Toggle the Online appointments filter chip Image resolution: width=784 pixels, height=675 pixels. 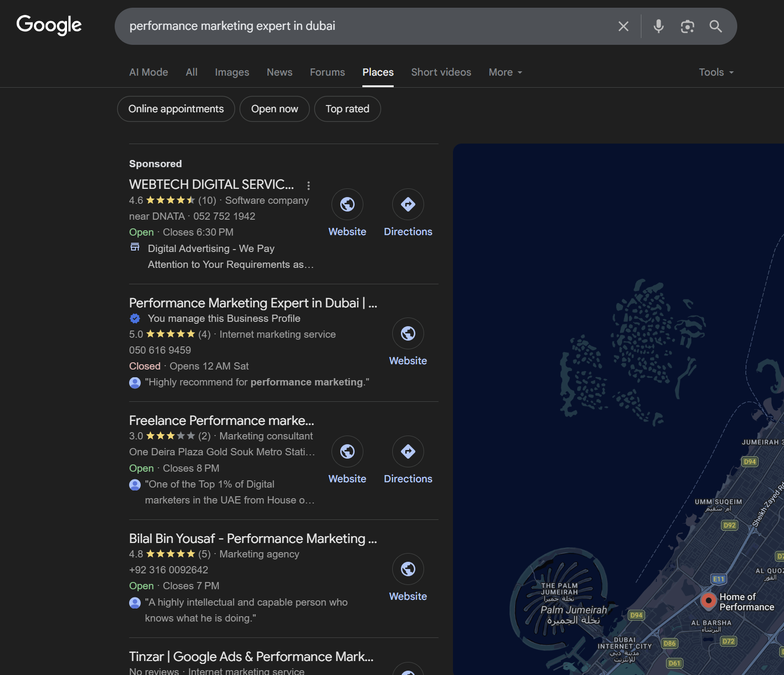pos(176,109)
